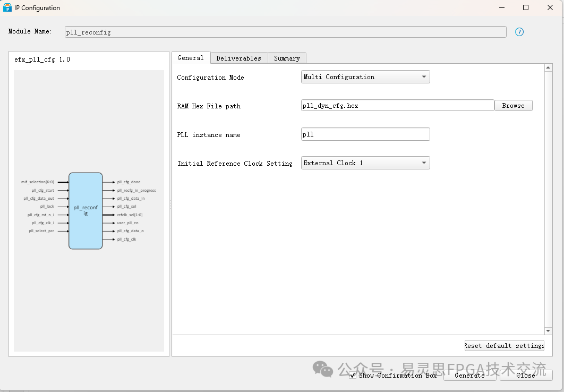This screenshot has width=564, height=392.
Task: Click scrollbar down arrow in General panel
Action: tap(549, 331)
